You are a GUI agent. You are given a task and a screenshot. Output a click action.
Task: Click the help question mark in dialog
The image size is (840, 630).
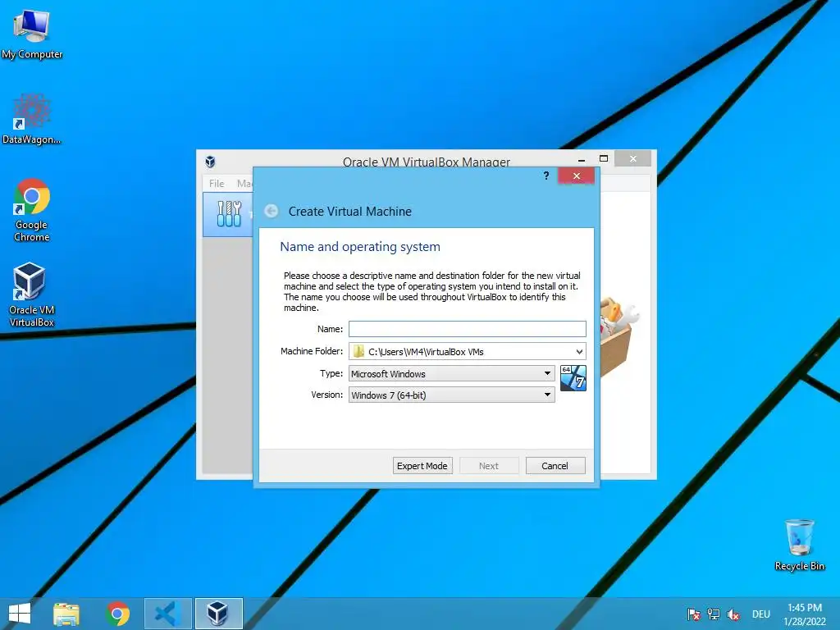(x=546, y=176)
